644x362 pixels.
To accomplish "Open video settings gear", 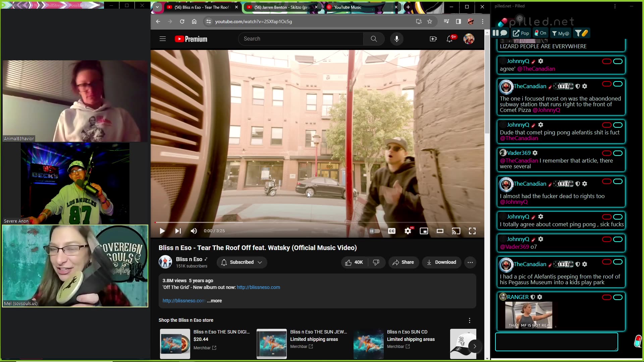I will (x=408, y=231).
